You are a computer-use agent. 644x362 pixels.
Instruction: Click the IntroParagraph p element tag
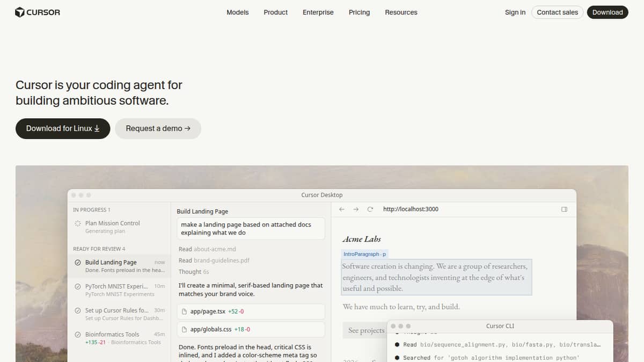click(365, 254)
